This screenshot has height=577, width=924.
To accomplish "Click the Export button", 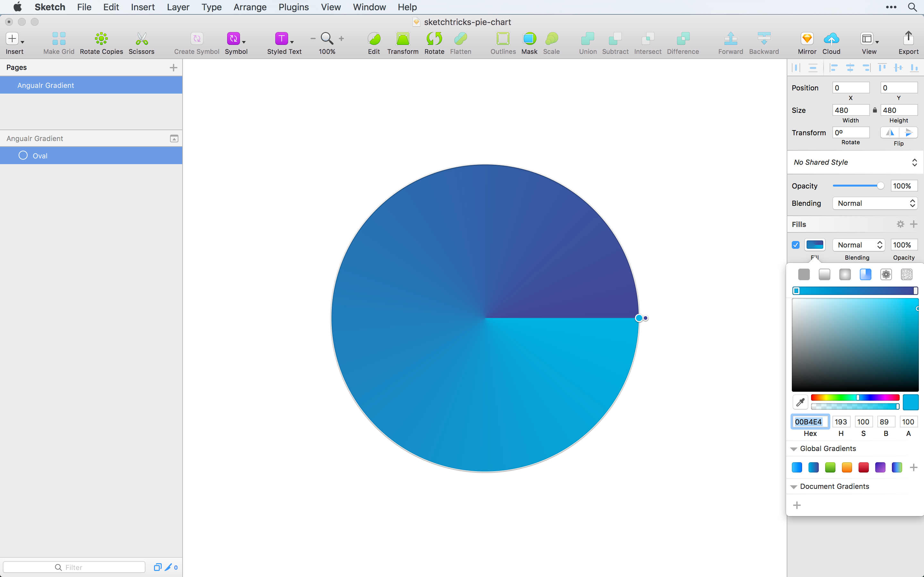I will 909,42.
